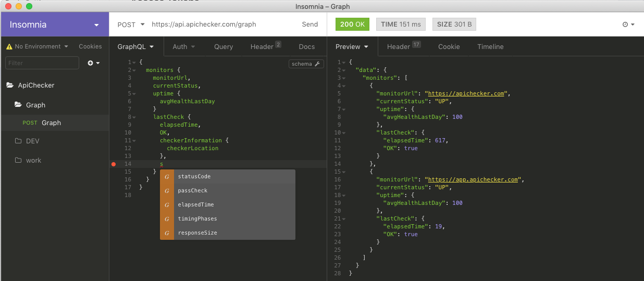The image size is (644, 281).
Task: Click the red error marker on line 14
Action: pyautogui.click(x=114, y=164)
